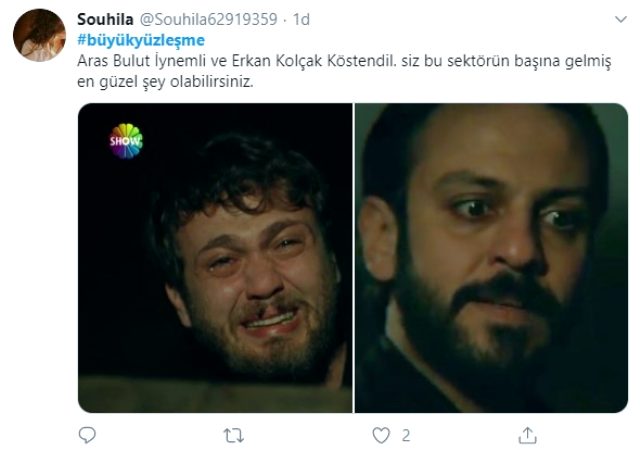Click the SHOW TV logo watermark
The image size is (640, 450).
[126, 141]
